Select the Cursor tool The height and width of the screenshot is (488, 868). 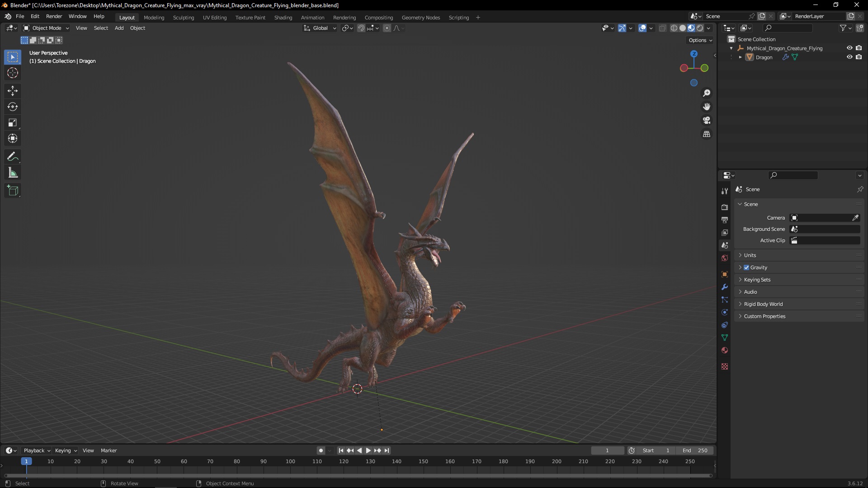click(13, 73)
